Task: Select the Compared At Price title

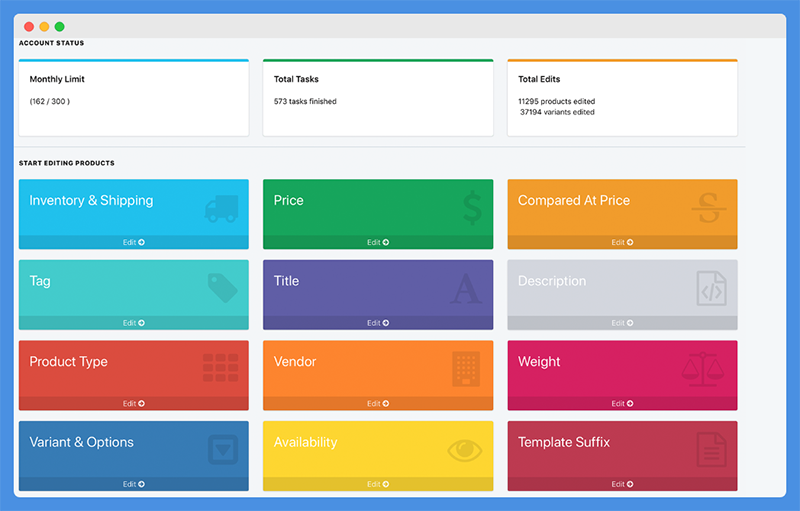Action: click(574, 200)
